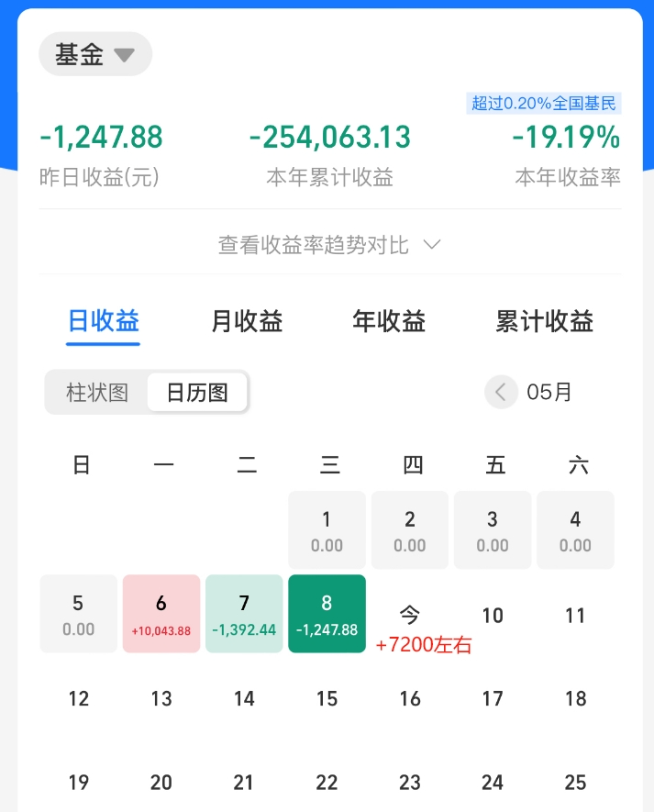Switch to the 日收益 tab
Viewport: 654px width, 812px height.
(x=104, y=320)
